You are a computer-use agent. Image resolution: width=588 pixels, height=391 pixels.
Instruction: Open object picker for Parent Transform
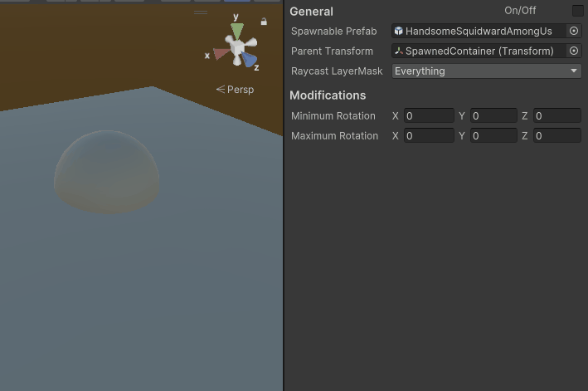(x=573, y=51)
